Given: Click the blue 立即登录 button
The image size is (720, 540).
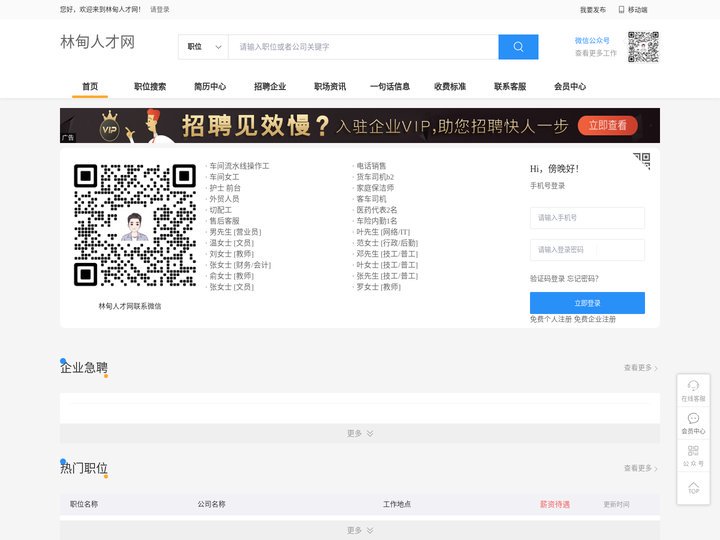Looking at the screenshot, I should point(587,303).
